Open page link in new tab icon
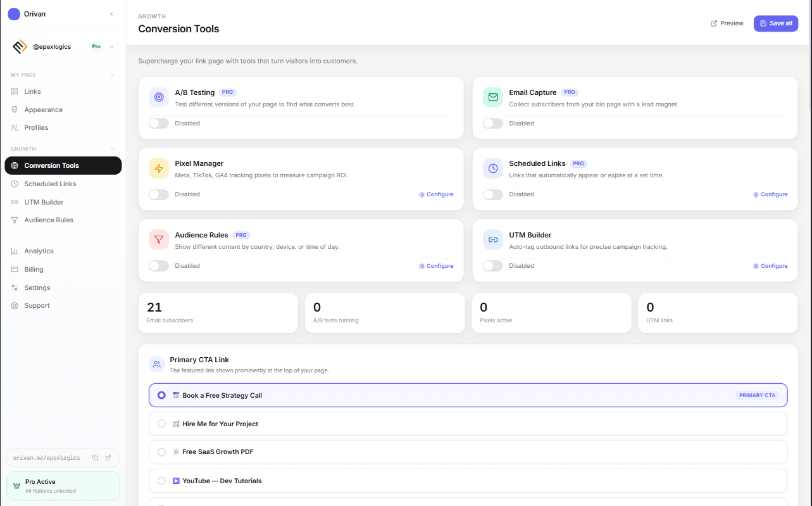The width and height of the screenshot is (812, 506). [108, 458]
